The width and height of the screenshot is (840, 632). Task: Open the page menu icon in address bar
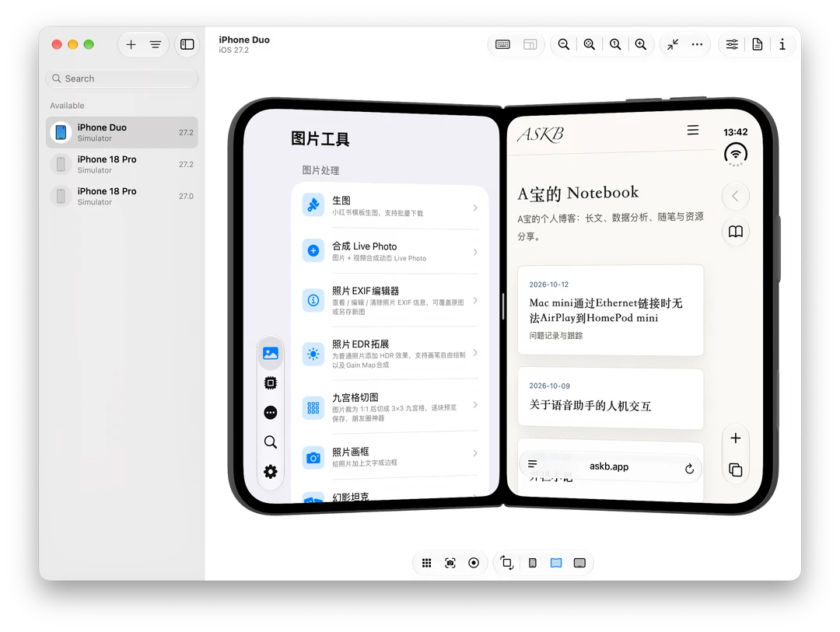(x=533, y=464)
